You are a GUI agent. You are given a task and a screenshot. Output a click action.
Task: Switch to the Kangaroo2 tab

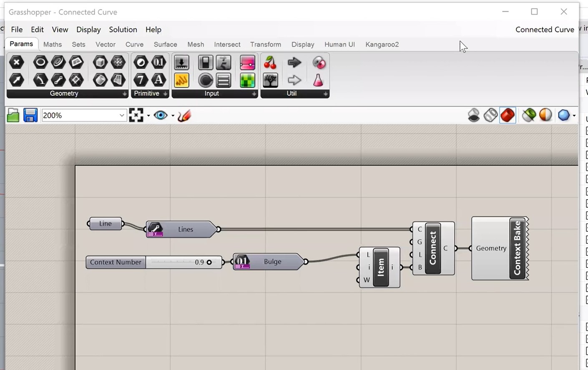[x=382, y=45]
